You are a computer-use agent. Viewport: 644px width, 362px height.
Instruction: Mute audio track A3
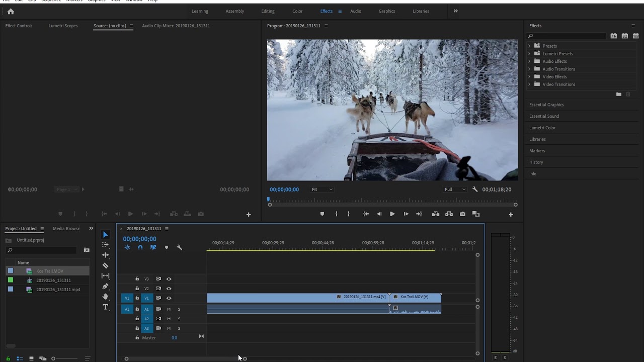coord(169,328)
